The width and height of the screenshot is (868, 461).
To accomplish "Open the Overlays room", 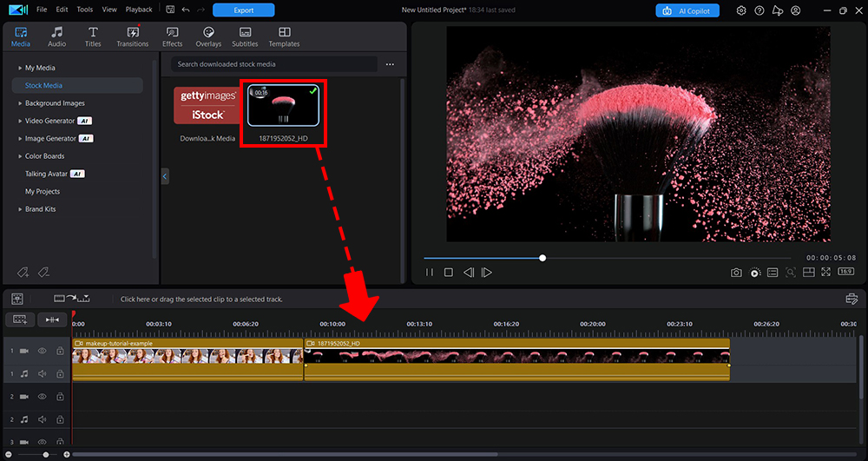I will [208, 36].
